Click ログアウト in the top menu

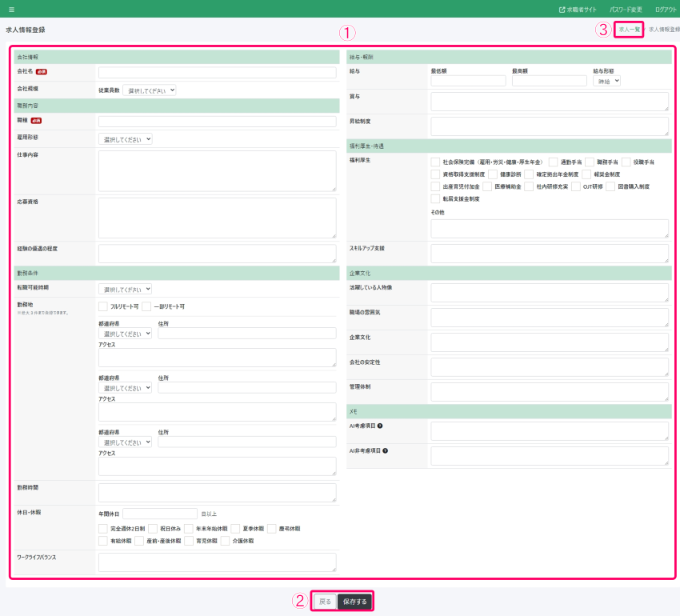tap(665, 10)
